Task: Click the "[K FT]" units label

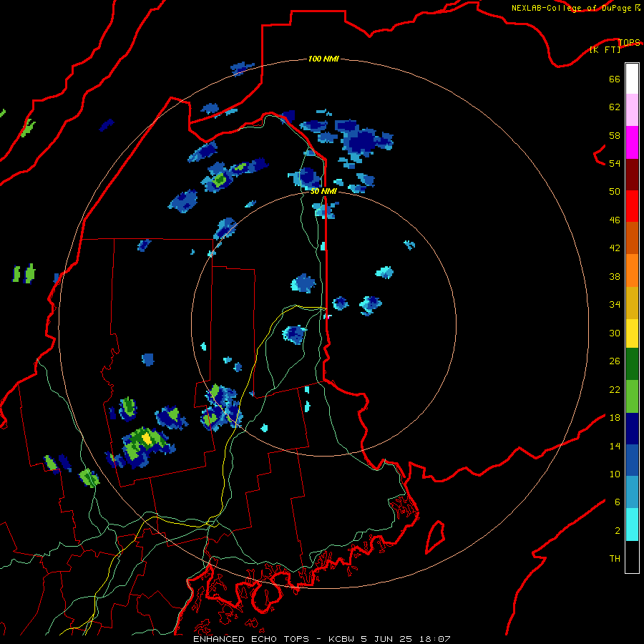Action: pos(605,49)
